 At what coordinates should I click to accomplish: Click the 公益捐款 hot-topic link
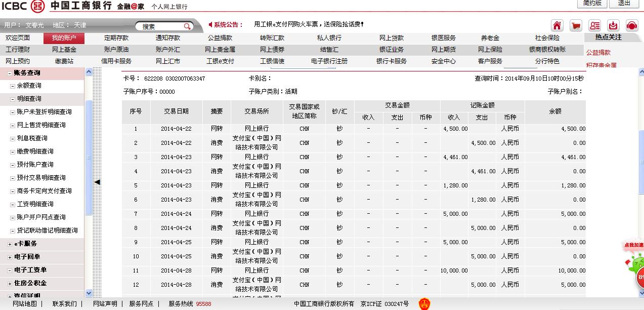click(x=598, y=52)
